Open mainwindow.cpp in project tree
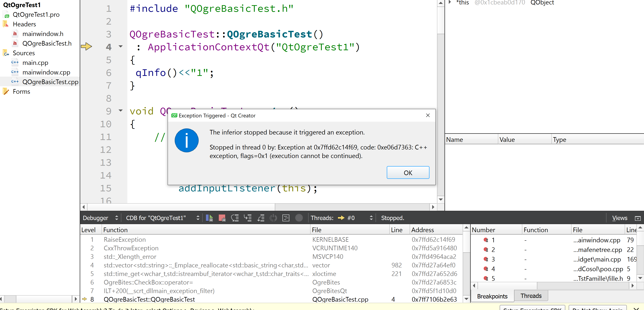644x310 pixels. [46, 72]
